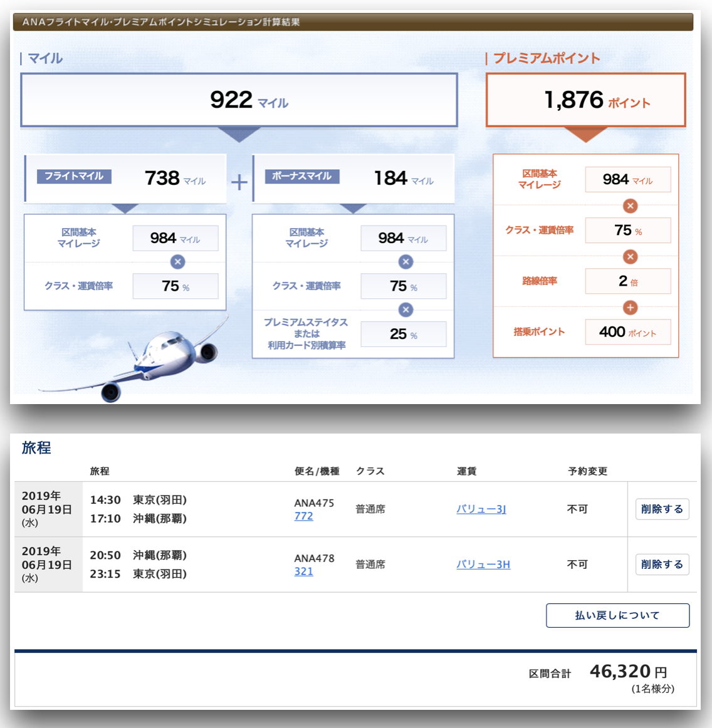This screenshot has width=712, height=728.
Task: Click the multiply icon below bonus mile 984
Action: [406, 262]
